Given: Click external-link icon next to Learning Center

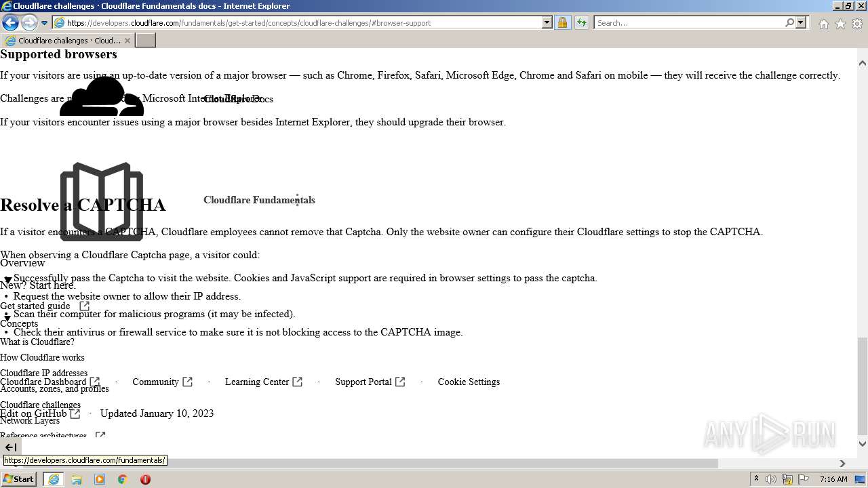Looking at the screenshot, I should point(297,382).
